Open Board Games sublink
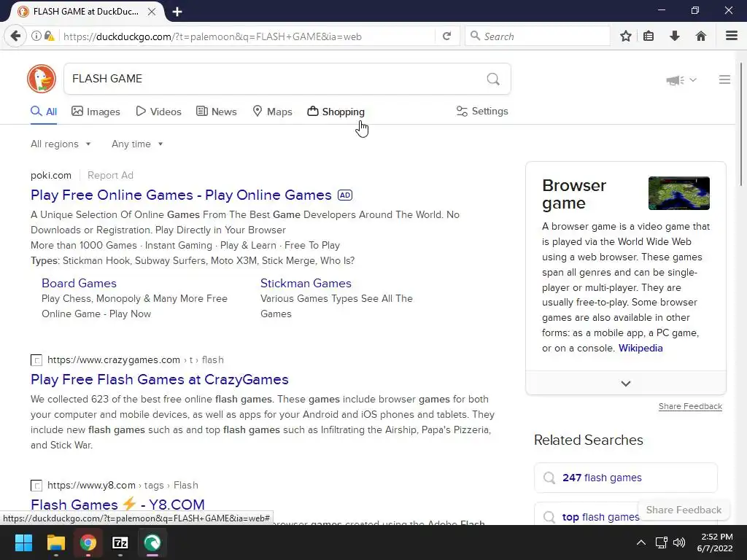Image resolution: width=747 pixels, height=560 pixels. tap(79, 284)
